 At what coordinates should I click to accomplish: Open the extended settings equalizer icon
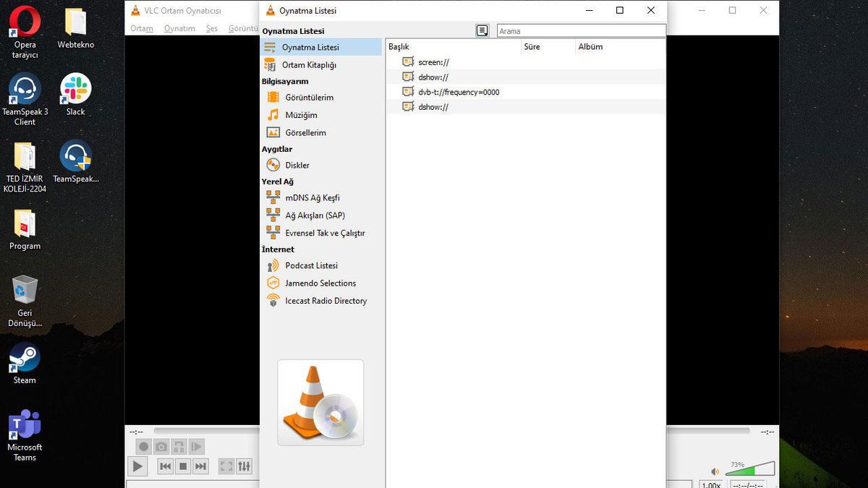[244, 466]
